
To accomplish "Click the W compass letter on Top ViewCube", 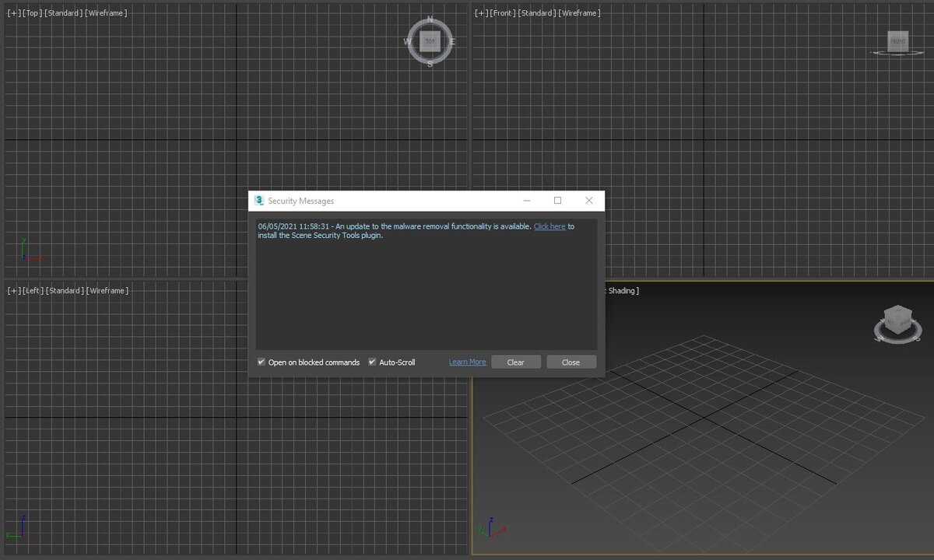I will coord(408,42).
